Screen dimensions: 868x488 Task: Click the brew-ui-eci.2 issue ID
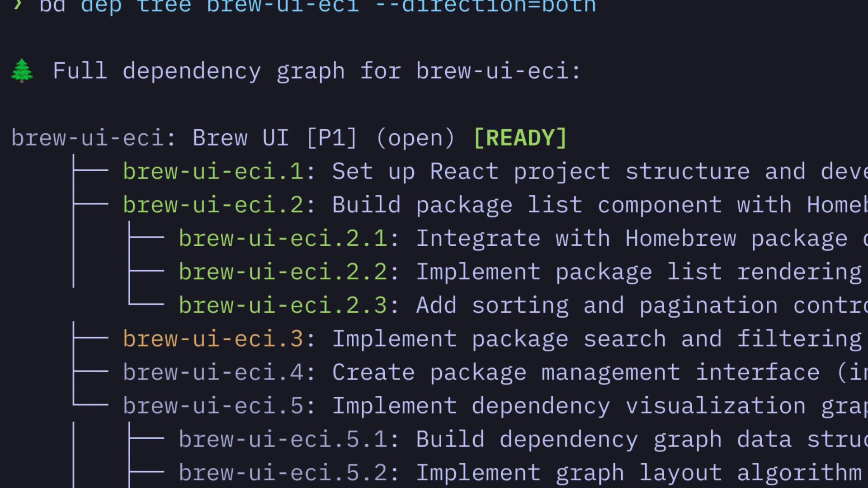[x=213, y=205]
